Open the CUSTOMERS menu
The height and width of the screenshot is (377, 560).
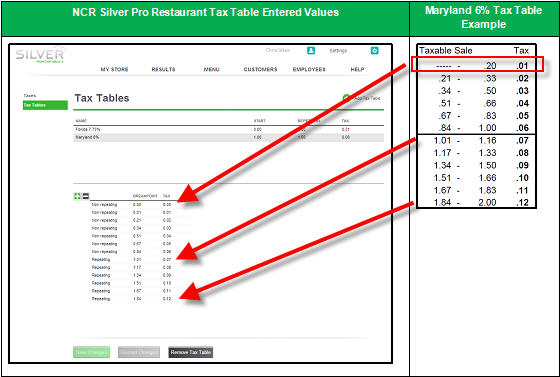260,69
